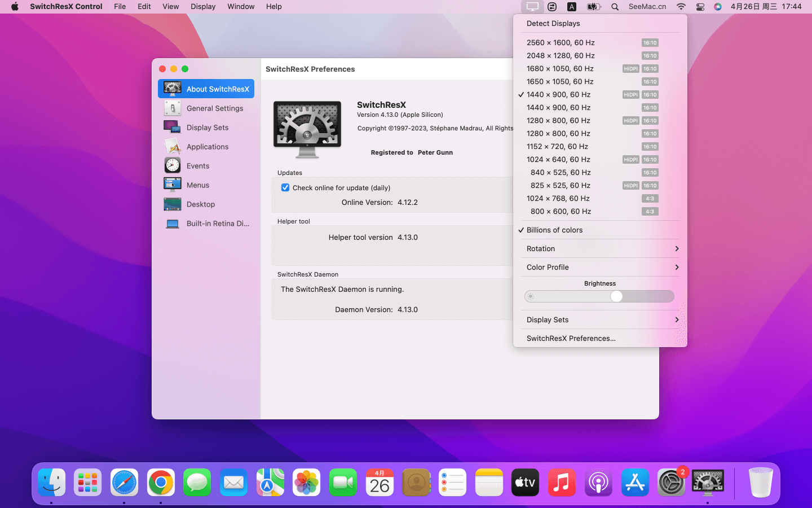Open the Apple menu
Image resolution: width=812 pixels, height=508 pixels.
pyautogui.click(x=15, y=7)
